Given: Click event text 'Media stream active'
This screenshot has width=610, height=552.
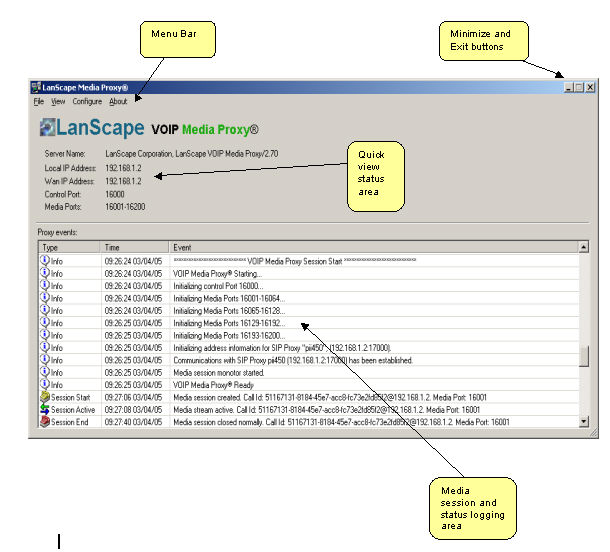Looking at the screenshot, I should [x=204, y=410].
